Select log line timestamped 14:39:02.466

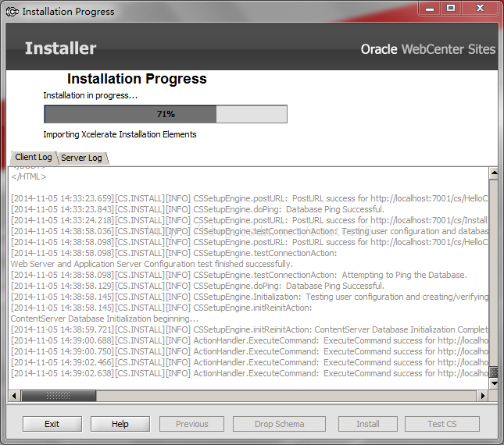click(249, 362)
